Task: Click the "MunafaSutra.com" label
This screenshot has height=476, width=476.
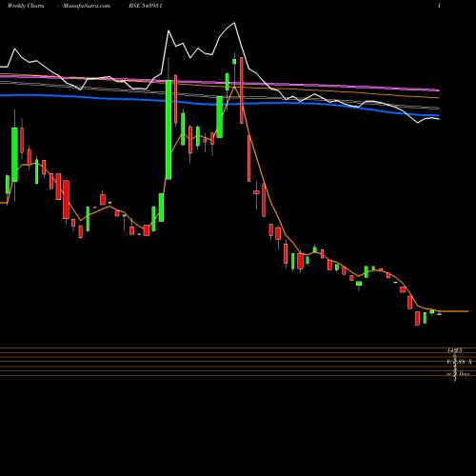Action: 87,6
